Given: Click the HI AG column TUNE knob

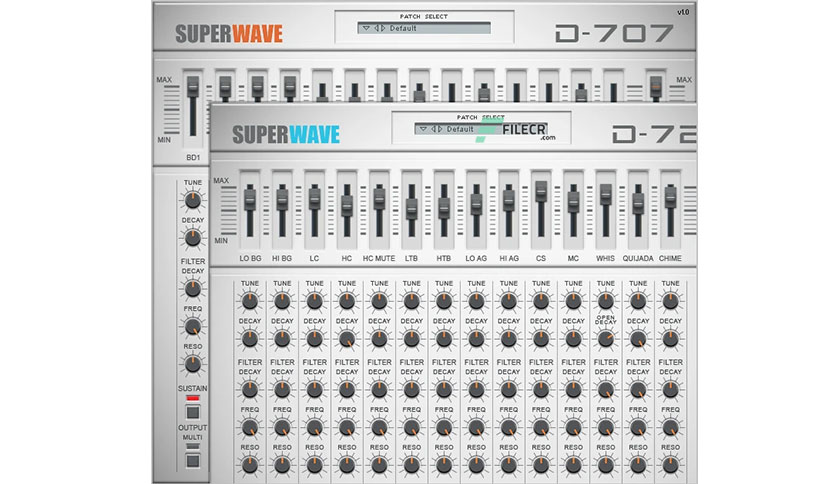Looking at the screenshot, I should (x=509, y=301).
